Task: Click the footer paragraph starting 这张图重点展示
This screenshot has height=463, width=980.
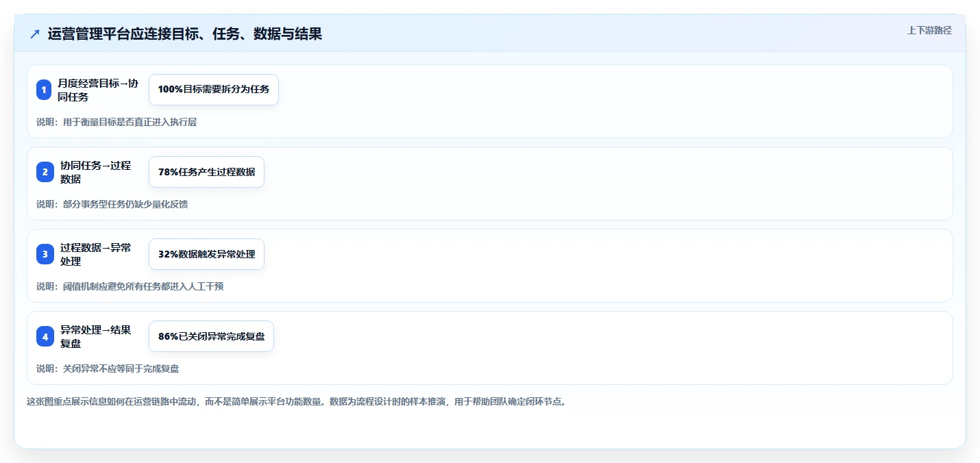Action: click(297, 401)
